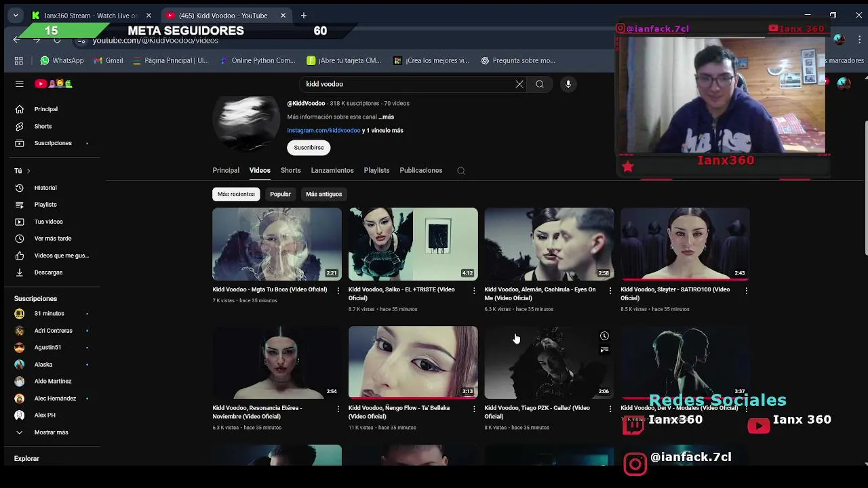Open Ver más tarde in the sidebar
Screen dimensions: 868x488
52,239
